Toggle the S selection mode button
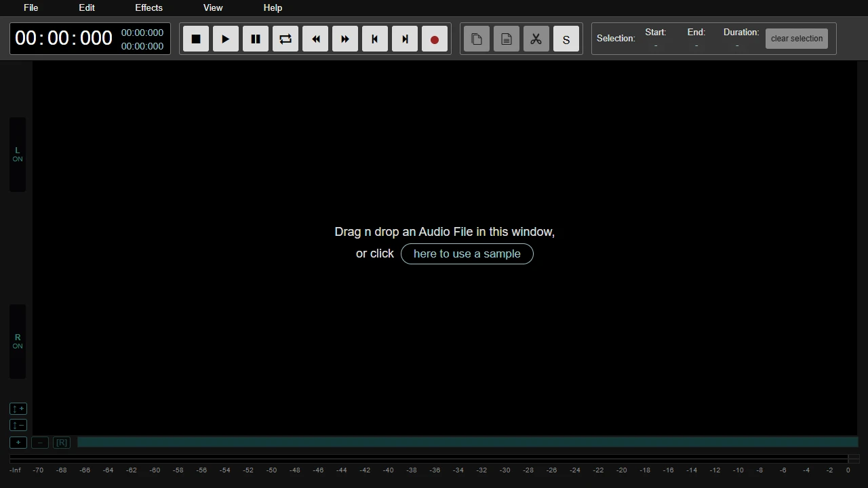The image size is (868, 488). [566, 39]
